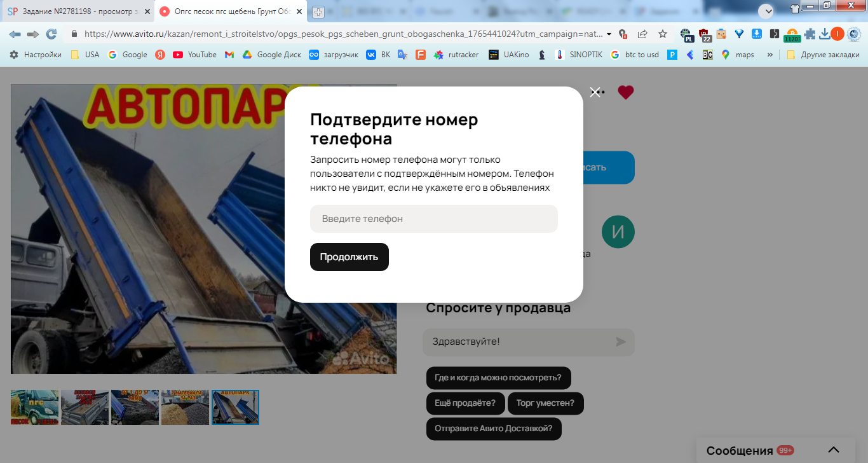Expand the tab search dropdown arrow
868x463 pixels.
click(x=766, y=11)
